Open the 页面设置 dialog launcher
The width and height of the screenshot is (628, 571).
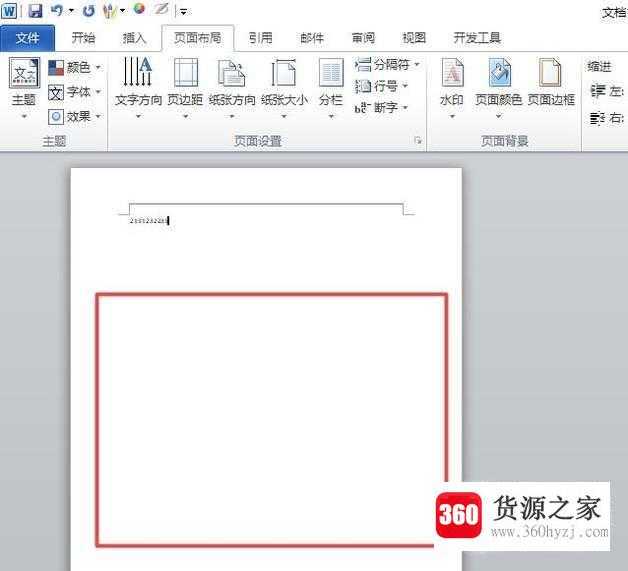click(418, 140)
